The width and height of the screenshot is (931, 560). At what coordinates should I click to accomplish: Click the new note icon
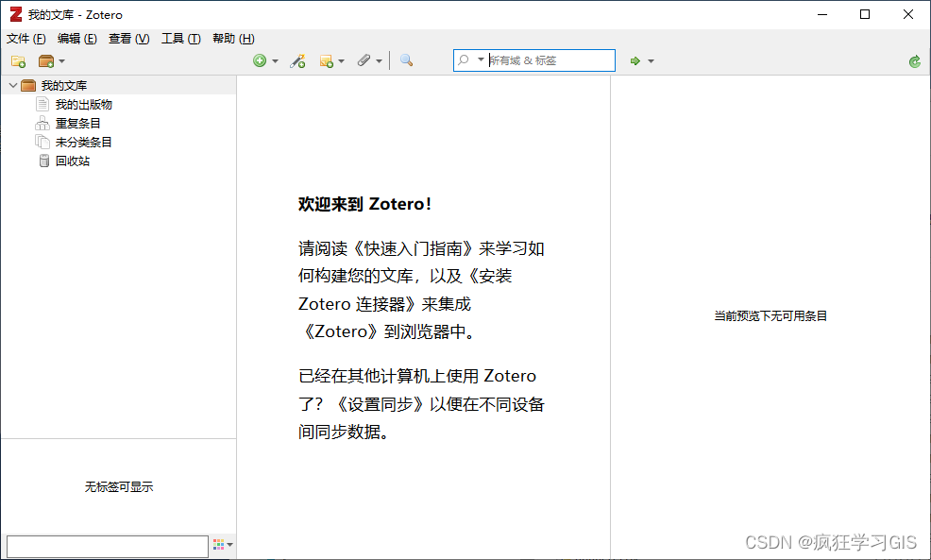pyautogui.click(x=327, y=60)
